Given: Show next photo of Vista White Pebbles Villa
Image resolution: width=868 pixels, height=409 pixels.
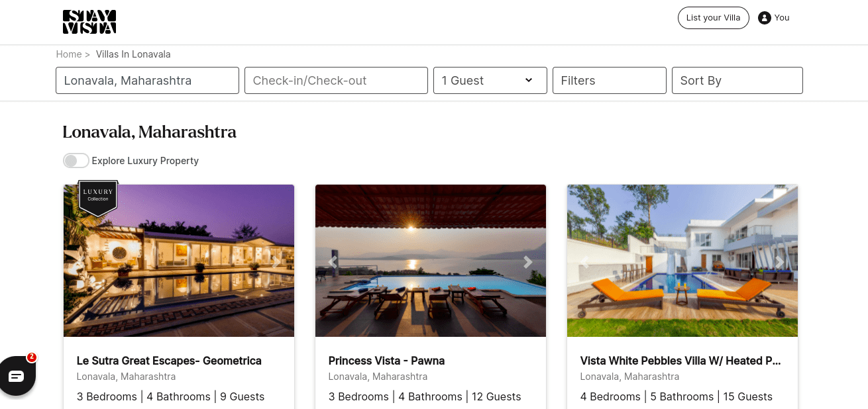Looking at the screenshot, I should click(x=779, y=262).
